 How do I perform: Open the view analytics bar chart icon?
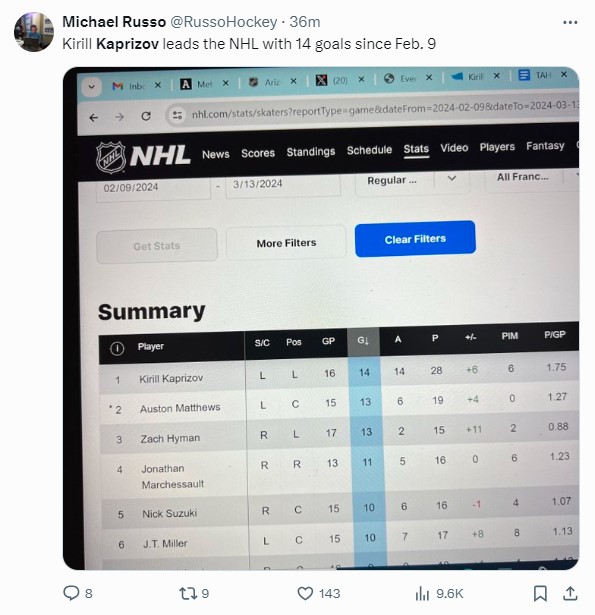click(x=422, y=593)
